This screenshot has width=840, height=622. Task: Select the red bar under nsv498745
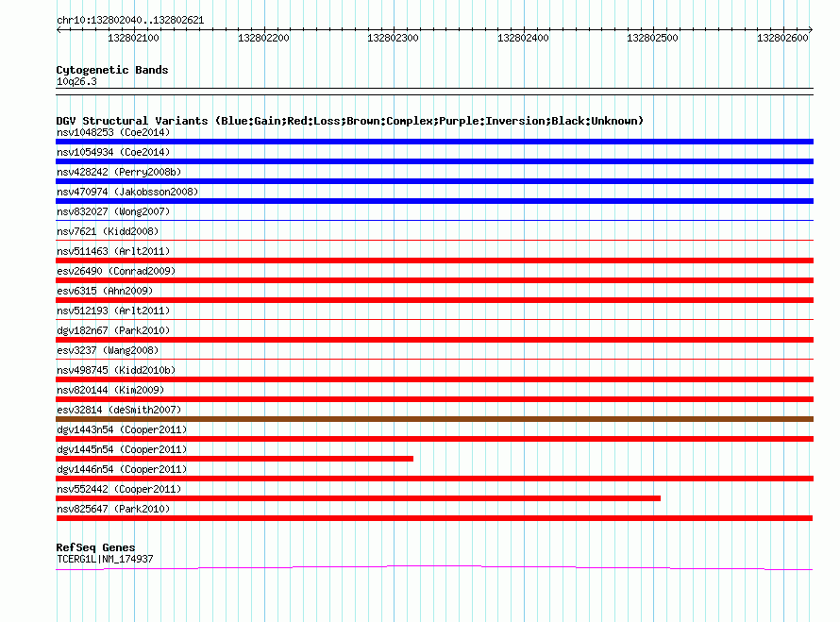[x=434, y=379]
